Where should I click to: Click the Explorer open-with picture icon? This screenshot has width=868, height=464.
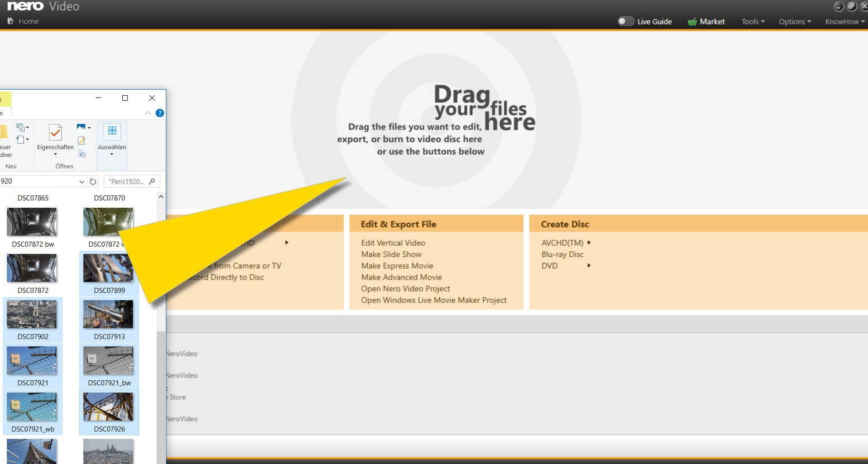pos(81,127)
